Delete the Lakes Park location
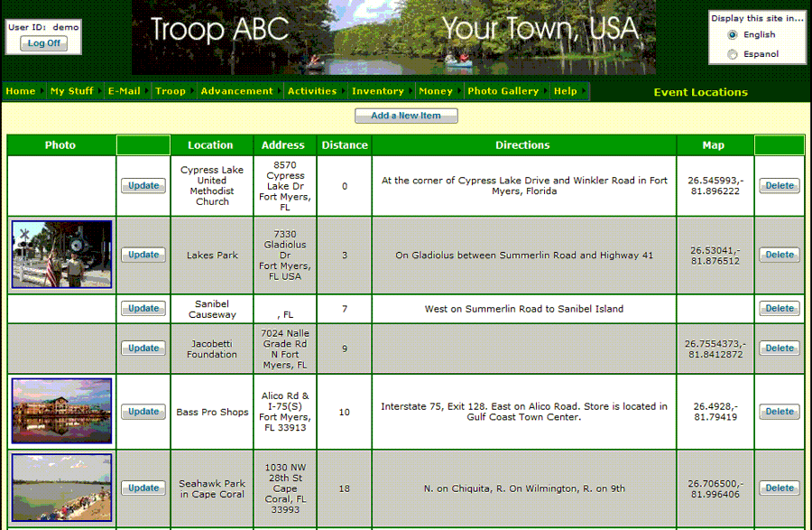This screenshot has width=812, height=530. (x=780, y=255)
